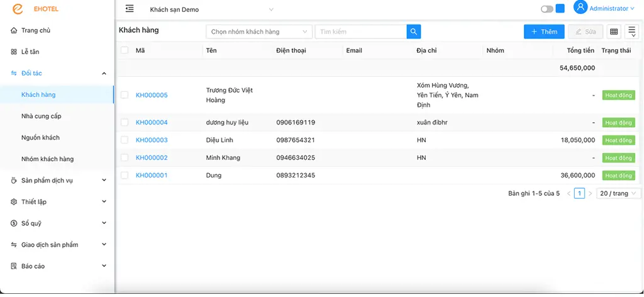Click the Sổ quỹ dollar icon
This screenshot has width=644, height=297.
tap(14, 223)
